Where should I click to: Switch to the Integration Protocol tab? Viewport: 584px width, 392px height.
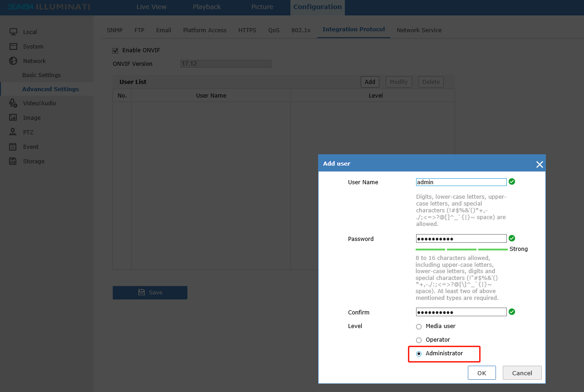pyautogui.click(x=354, y=29)
